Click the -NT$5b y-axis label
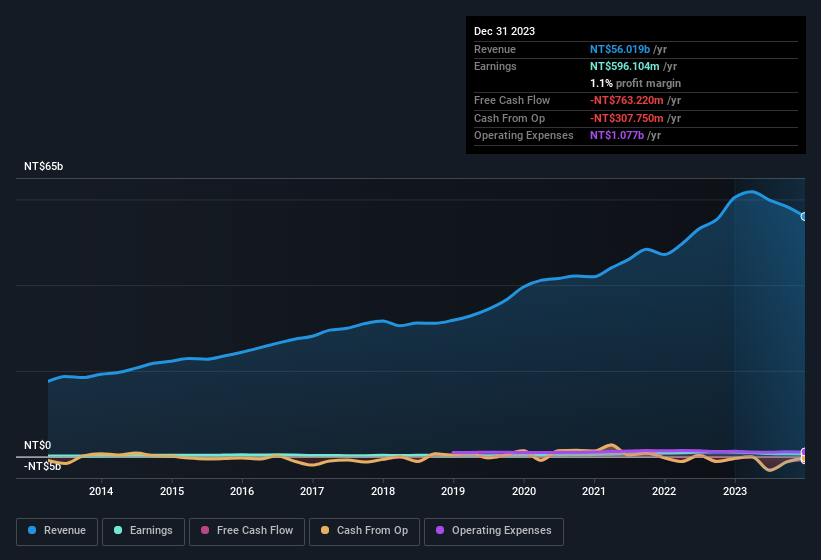The height and width of the screenshot is (560, 821). tap(42, 466)
